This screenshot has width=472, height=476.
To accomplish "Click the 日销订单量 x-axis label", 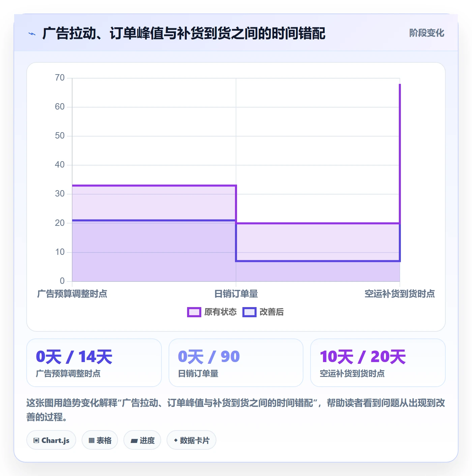I will (236, 294).
